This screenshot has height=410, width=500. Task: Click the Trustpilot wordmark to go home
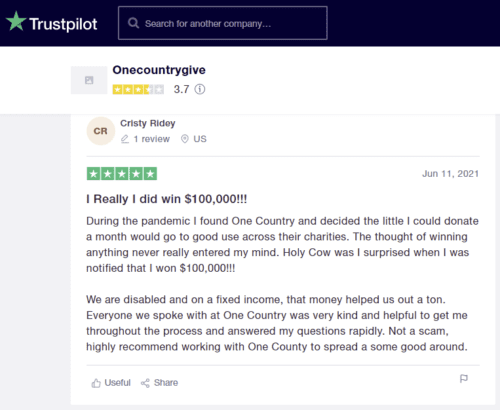click(63, 24)
